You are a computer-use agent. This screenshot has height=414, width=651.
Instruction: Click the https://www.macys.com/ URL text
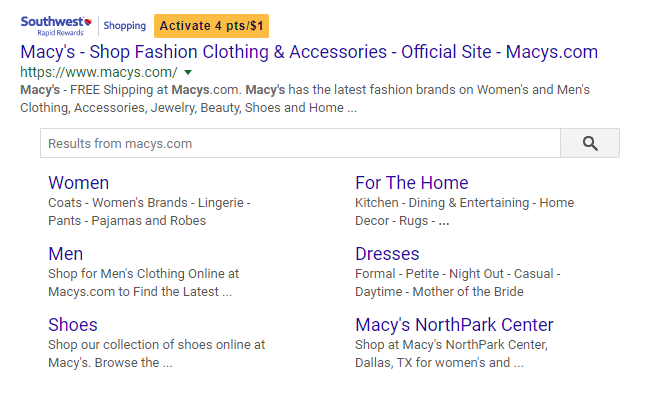99,72
